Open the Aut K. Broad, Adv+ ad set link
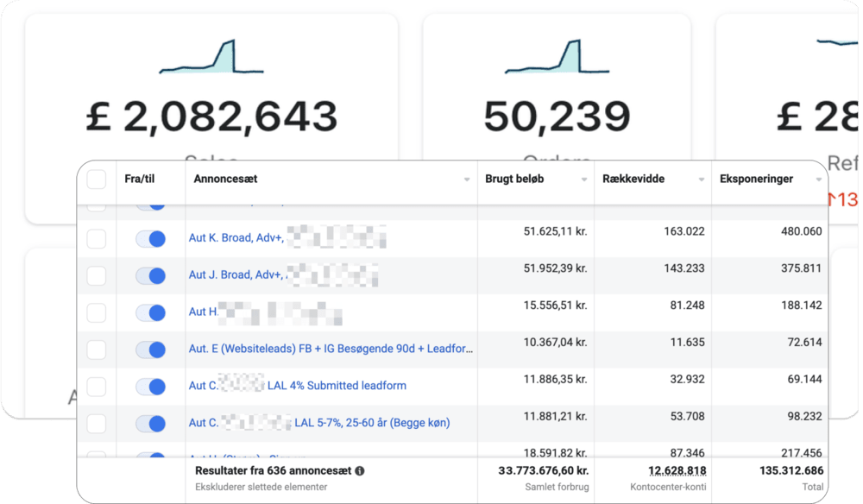The image size is (863, 504). [x=236, y=238]
